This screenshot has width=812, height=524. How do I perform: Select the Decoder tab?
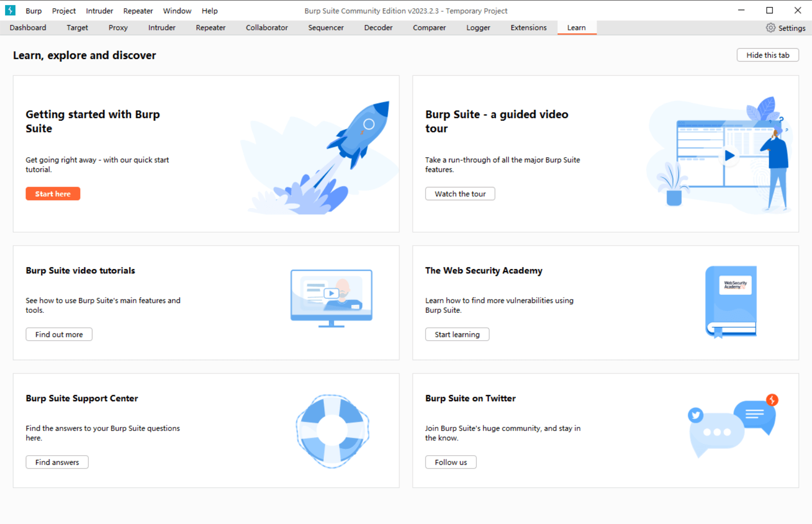378,28
